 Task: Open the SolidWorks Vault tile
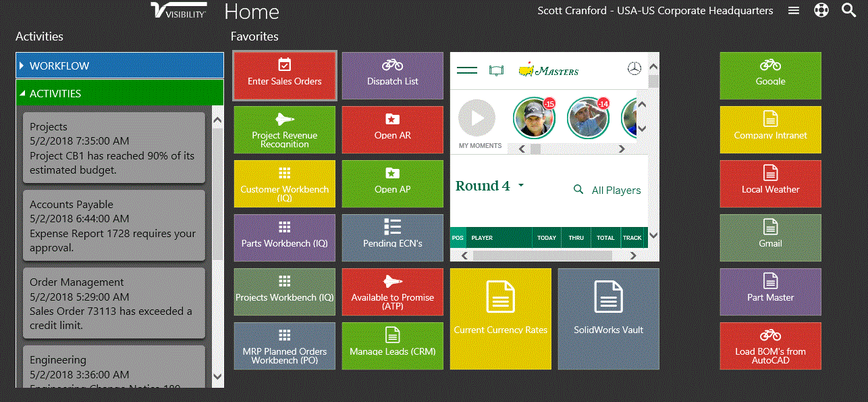click(x=609, y=319)
